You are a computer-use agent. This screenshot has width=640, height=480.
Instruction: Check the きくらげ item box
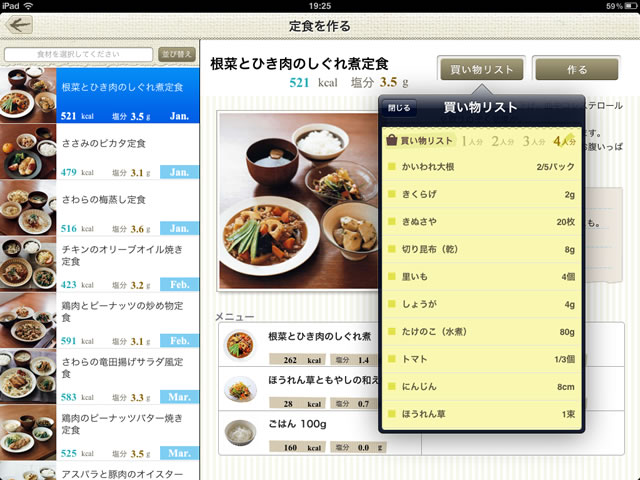[x=391, y=194]
